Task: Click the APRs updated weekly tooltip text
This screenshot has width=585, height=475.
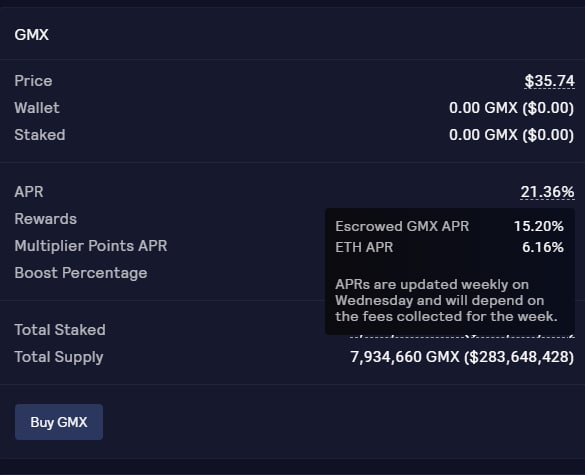Action: pos(446,300)
